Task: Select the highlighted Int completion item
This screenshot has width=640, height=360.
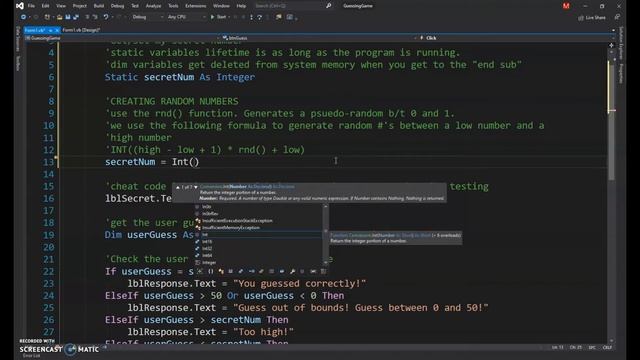Action: click(258, 235)
